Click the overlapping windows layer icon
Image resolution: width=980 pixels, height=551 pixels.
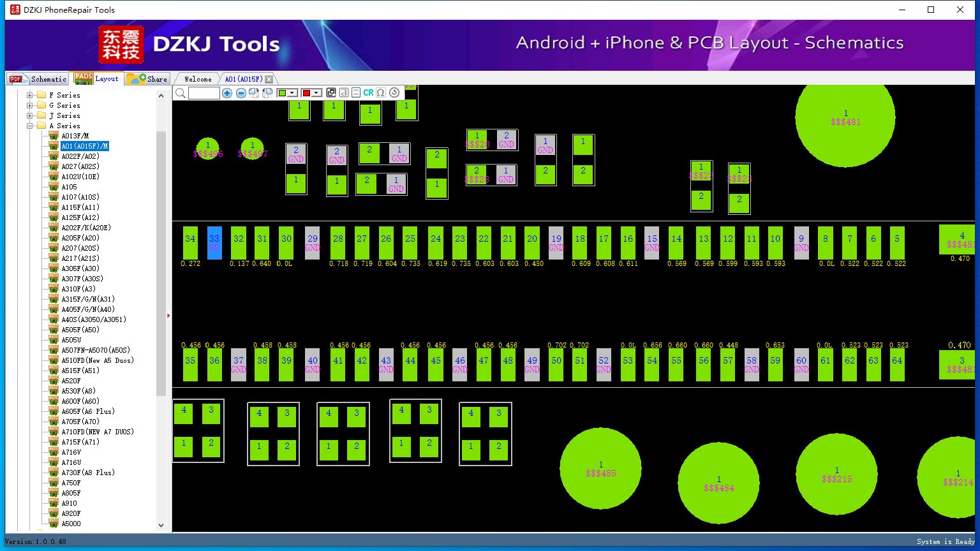[331, 92]
